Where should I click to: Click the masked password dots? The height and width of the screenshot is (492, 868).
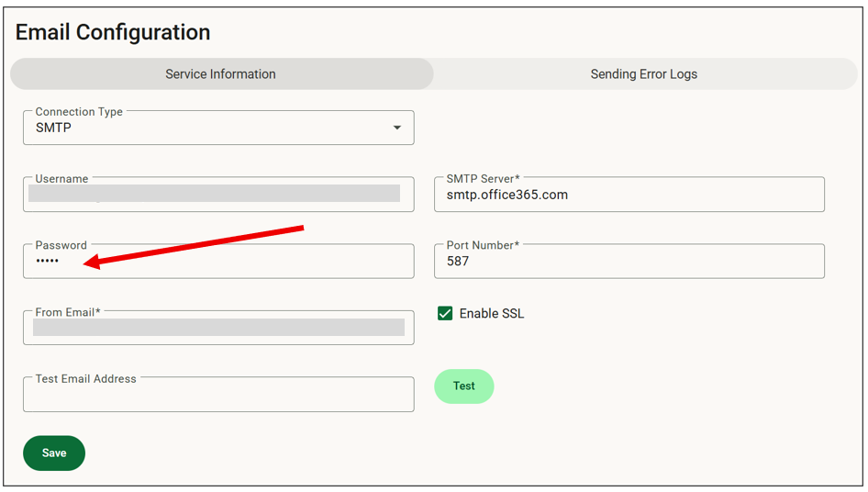tap(48, 261)
